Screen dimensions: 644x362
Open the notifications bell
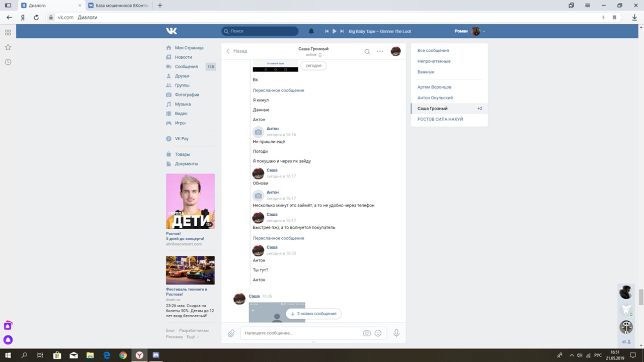click(311, 31)
